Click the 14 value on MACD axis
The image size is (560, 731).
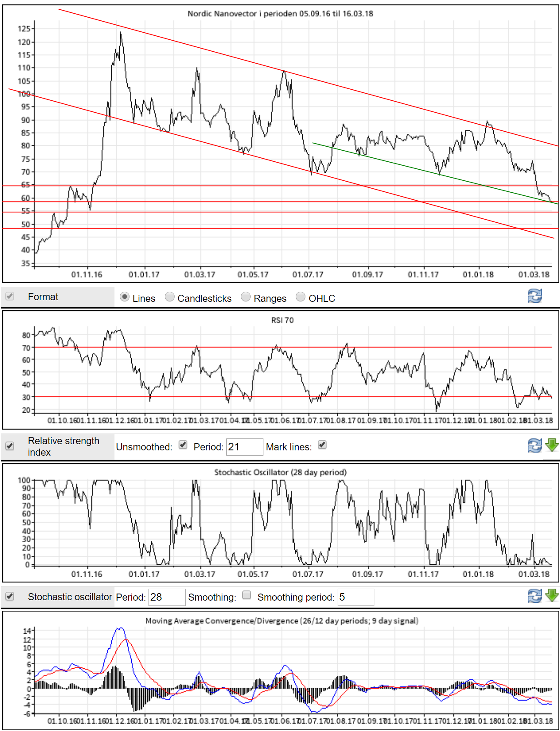click(x=27, y=631)
